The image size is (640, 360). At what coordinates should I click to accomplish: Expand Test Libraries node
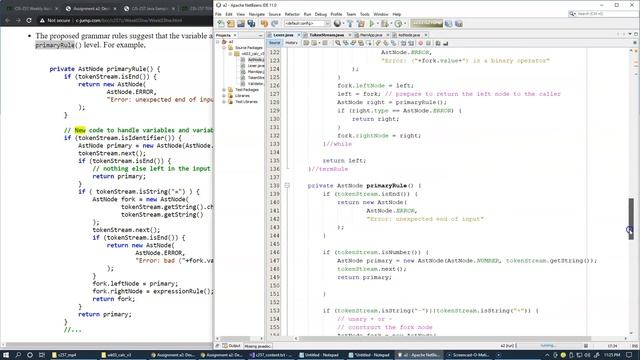(224, 102)
